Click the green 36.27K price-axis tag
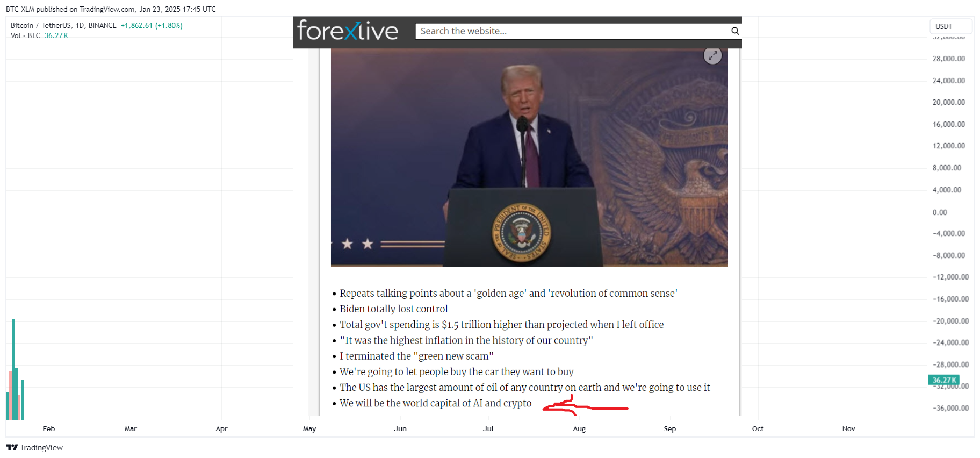 (944, 380)
